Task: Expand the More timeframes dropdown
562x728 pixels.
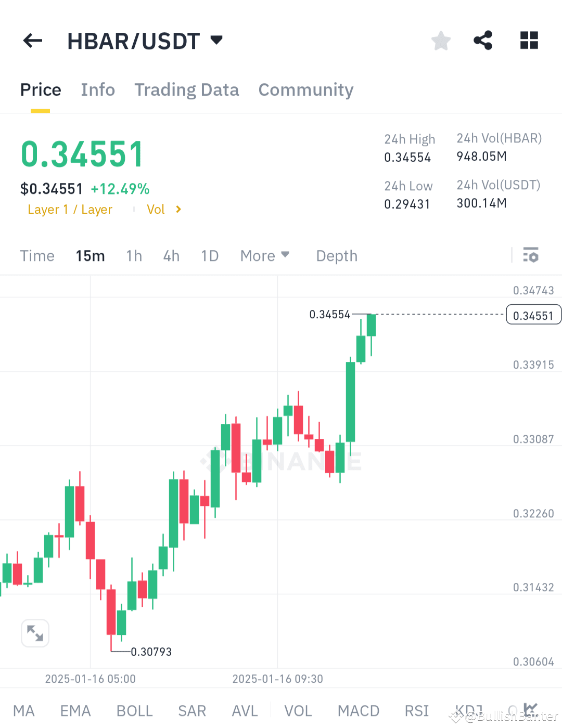Action: pos(265,255)
